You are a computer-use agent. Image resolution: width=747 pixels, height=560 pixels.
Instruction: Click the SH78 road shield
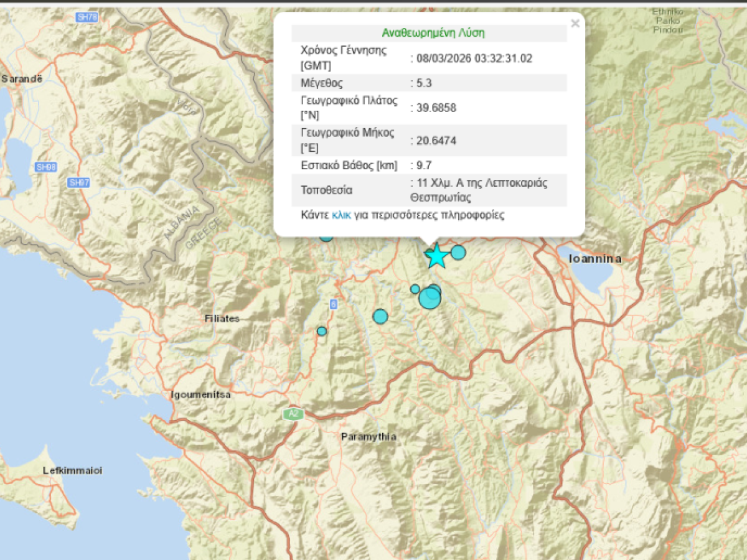[87, 17]
